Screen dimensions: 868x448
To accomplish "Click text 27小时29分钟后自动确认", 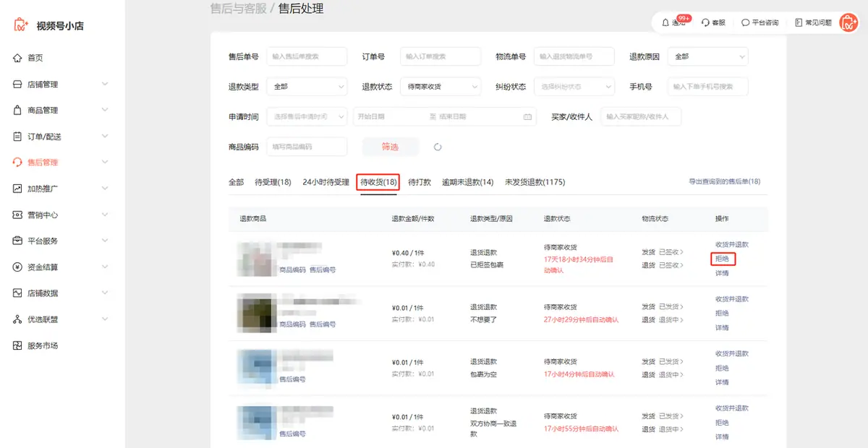I will 582,319.
